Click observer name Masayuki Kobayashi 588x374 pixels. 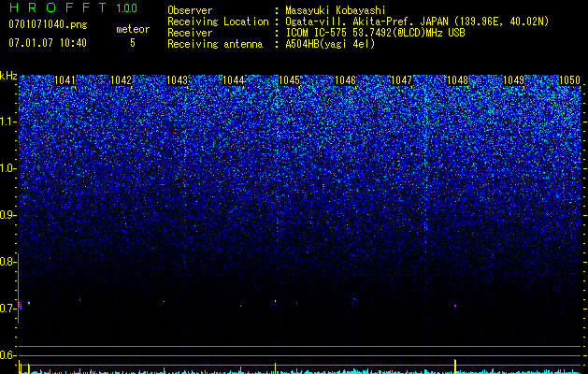336,10
